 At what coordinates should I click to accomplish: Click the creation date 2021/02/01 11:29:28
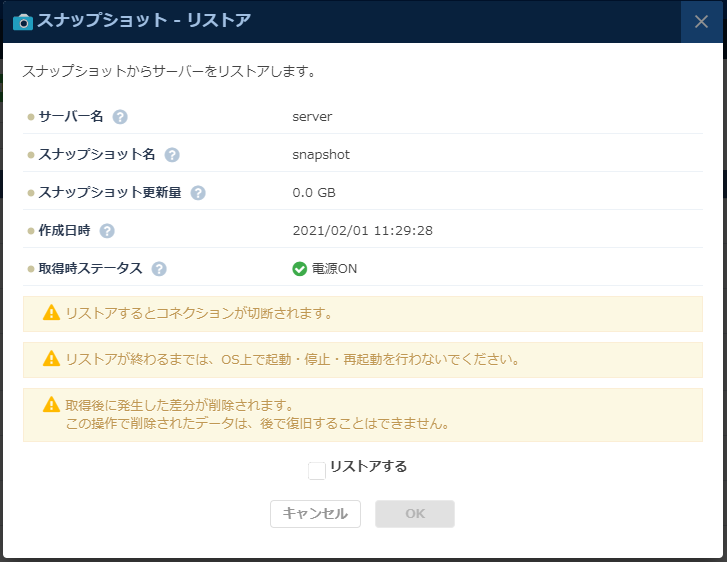pos(362,231)
